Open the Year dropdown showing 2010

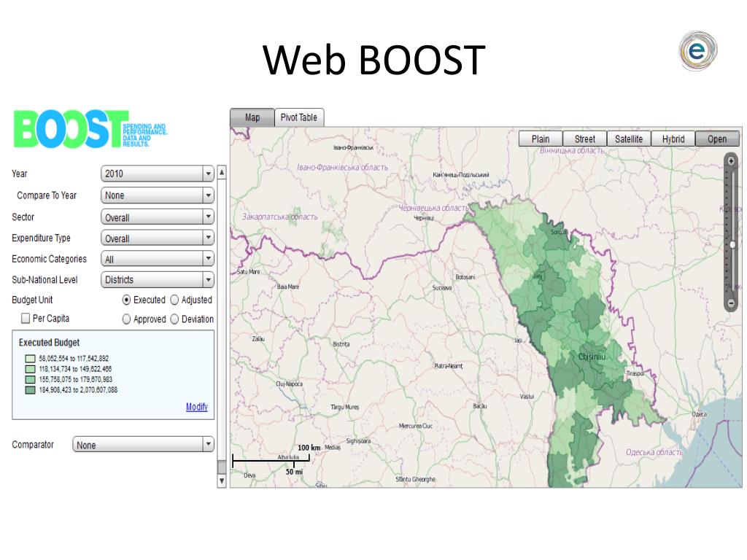[x=158, y=174]
